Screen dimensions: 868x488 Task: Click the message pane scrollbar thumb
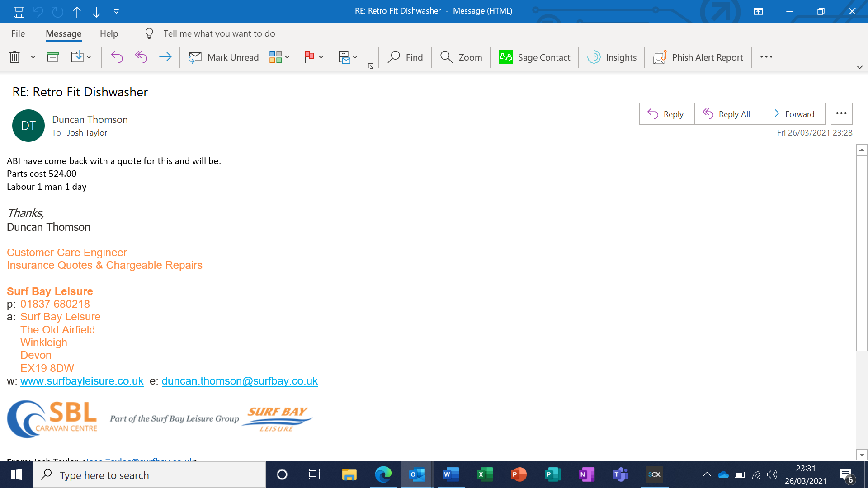(x=862, y=253)
